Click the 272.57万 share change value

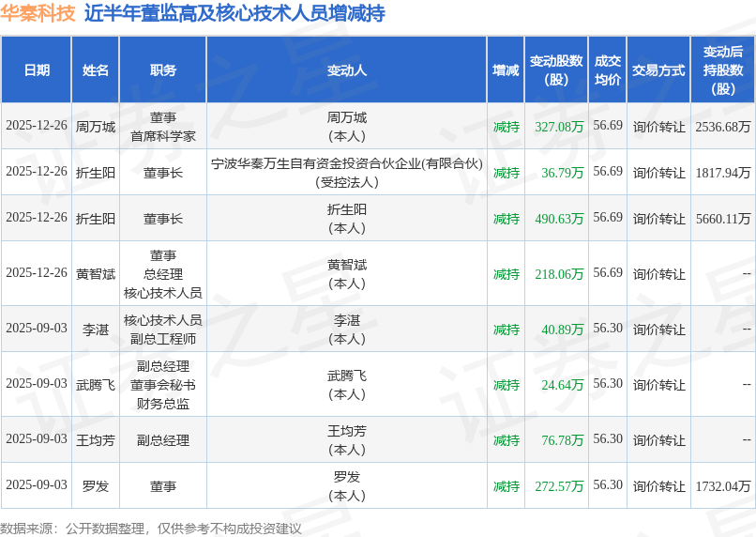[559, 486]
